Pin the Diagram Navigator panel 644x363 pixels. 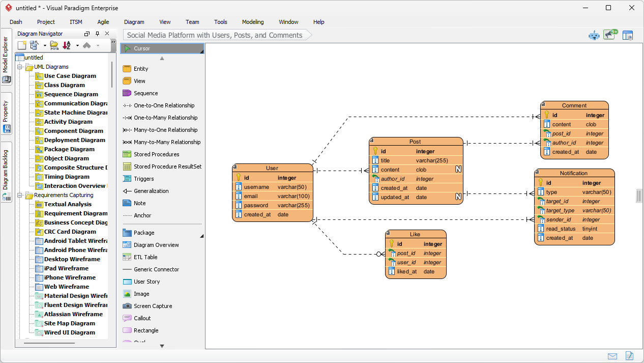tap(98, 34)
